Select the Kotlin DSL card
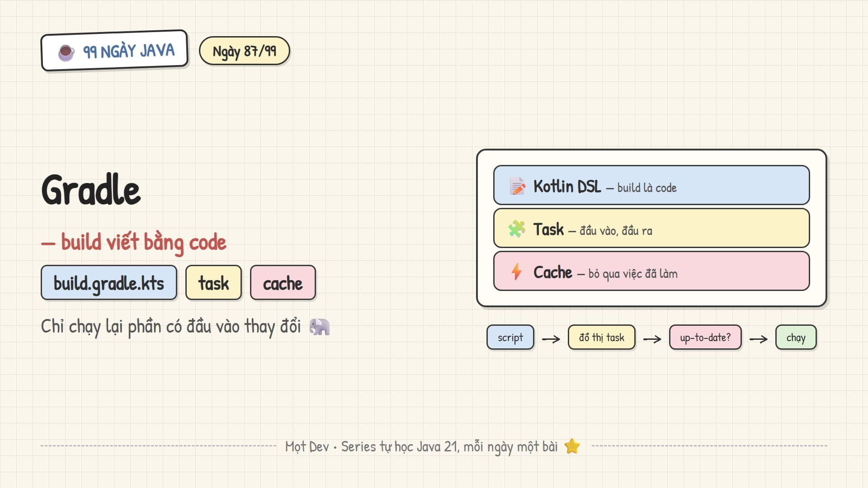868x488 pixels. 651,185
